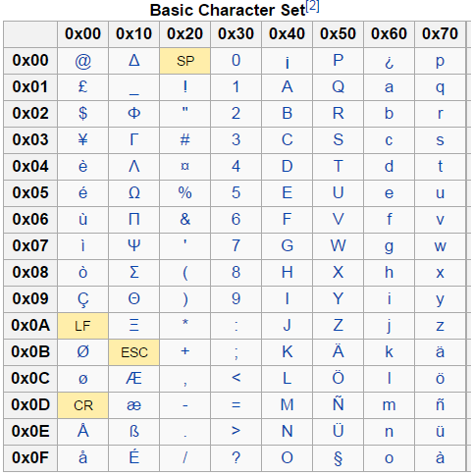Select the Theta Θ character
471x476 pixels.
pos(134,298)
